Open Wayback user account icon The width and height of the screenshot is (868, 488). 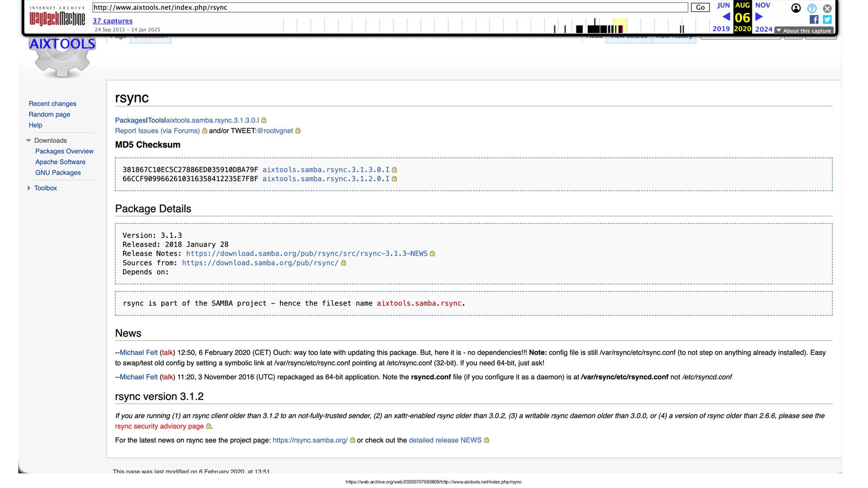tap(796, 8)
